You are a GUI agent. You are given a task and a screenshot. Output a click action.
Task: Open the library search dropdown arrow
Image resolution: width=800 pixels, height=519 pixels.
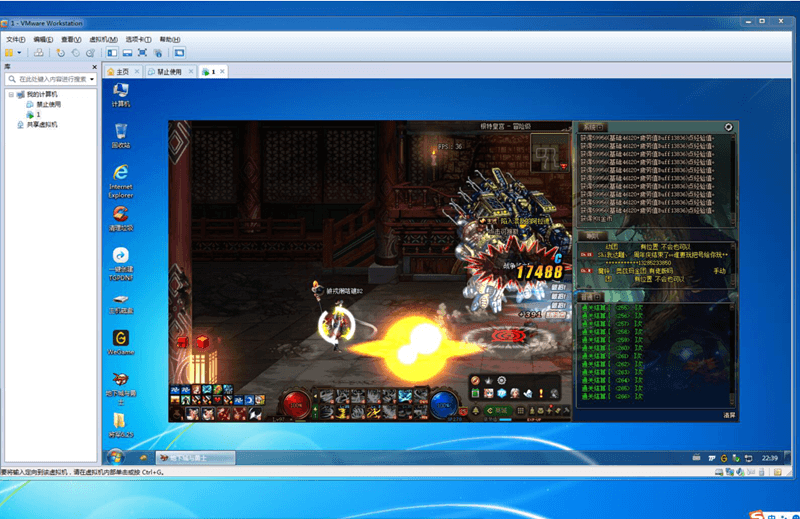point(92,79)
